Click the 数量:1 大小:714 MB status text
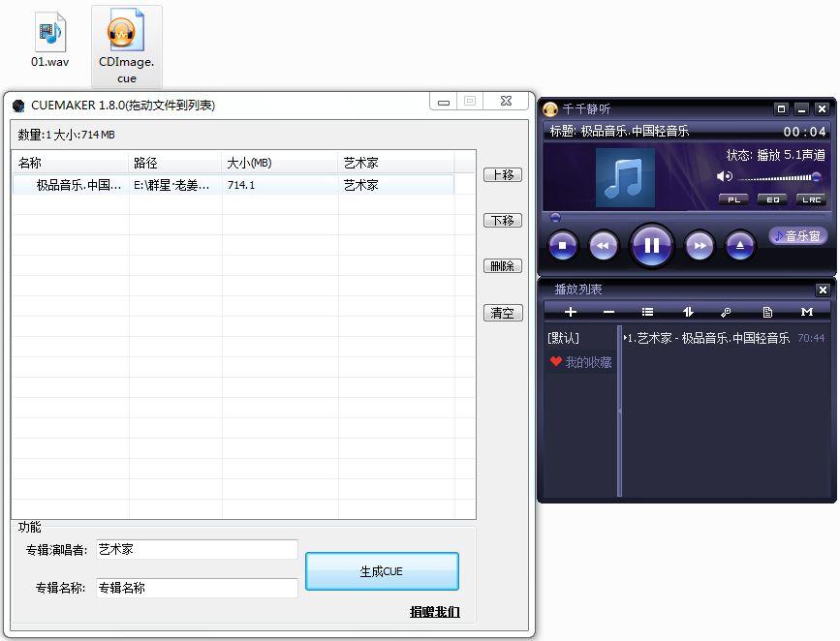Screen dimensions: 840x641 67,135
